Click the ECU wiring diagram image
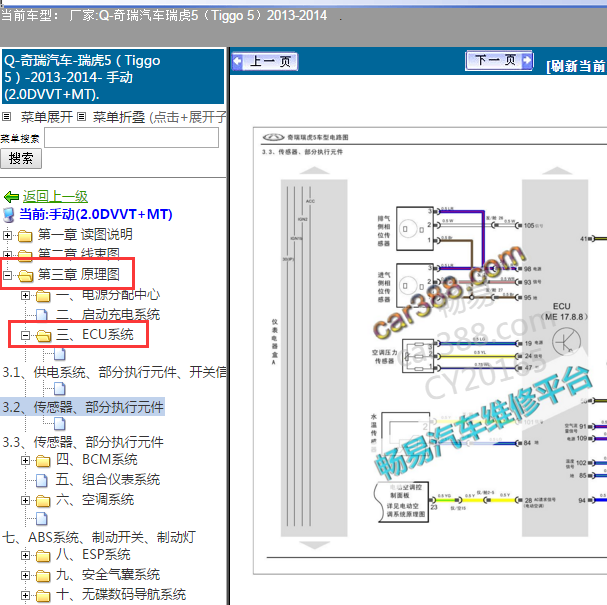The height and width of the screenshot is (605, 607). tap(430, 350)
